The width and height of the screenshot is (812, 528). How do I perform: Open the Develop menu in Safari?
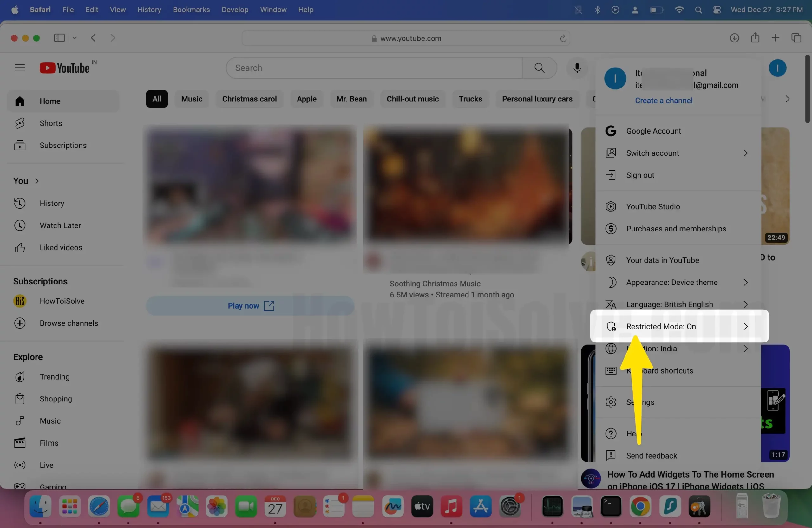tap(234, 10)
